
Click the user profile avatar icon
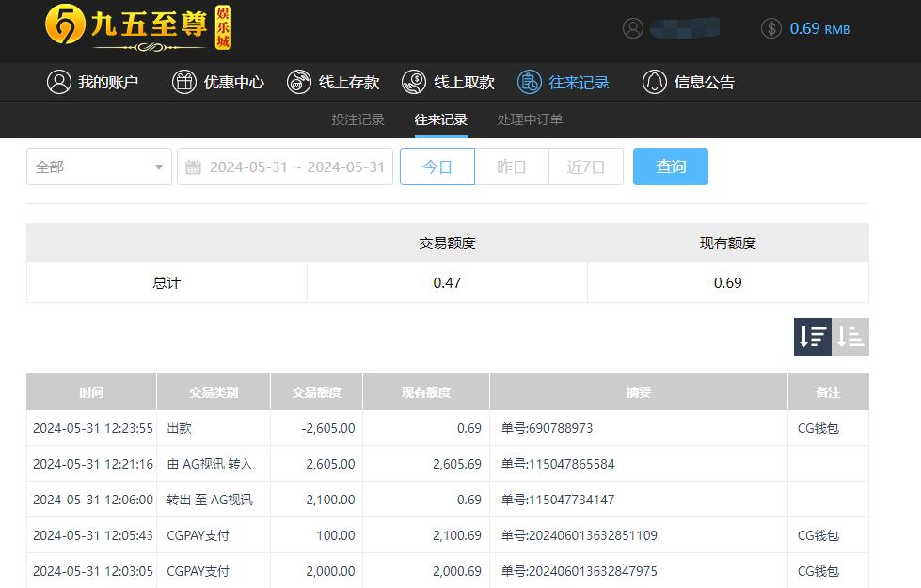[x=633, y=27]
